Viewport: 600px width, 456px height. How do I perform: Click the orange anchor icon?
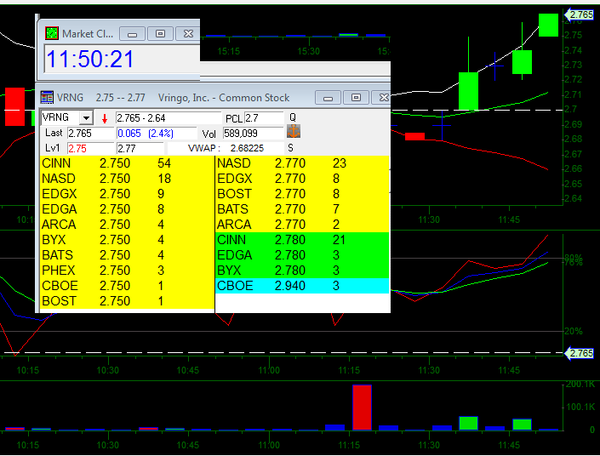click(294, 131)
